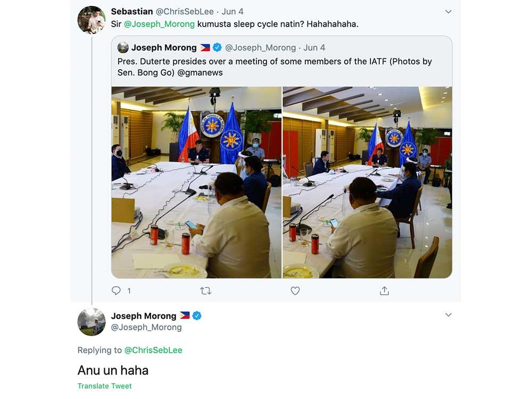Click Joseph Morong name in reply

click(144, 315)
